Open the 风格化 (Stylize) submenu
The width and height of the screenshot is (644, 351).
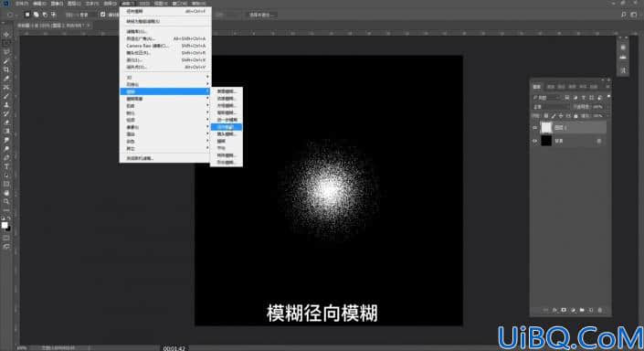[165, 84]
